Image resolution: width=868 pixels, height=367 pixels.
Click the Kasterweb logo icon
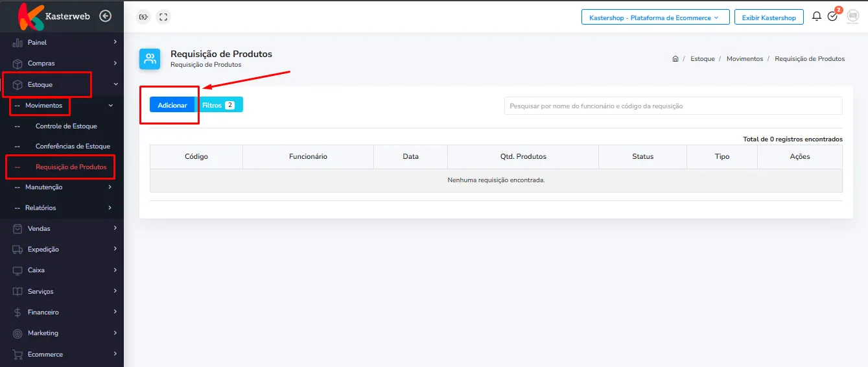point(30,17)
